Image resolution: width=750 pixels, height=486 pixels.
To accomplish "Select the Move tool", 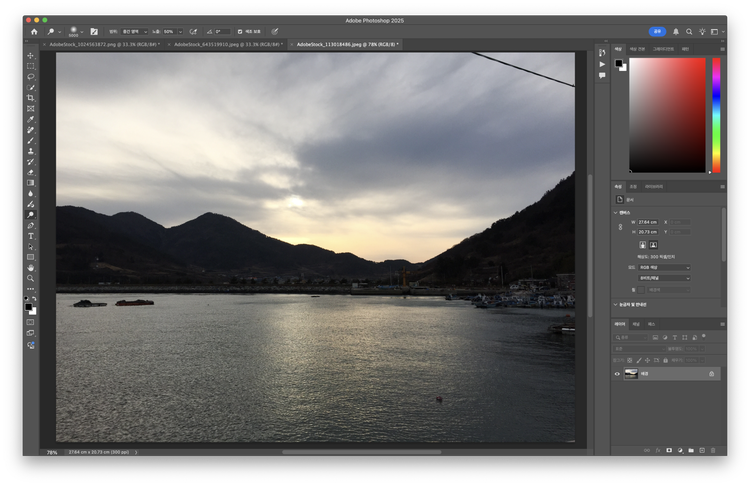I will pos(31,55).
